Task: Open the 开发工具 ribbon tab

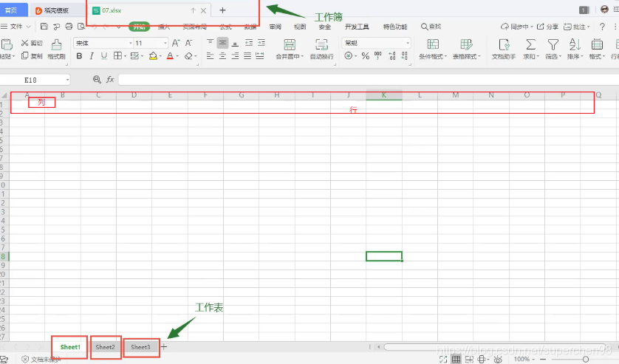Action: point(357,27)
